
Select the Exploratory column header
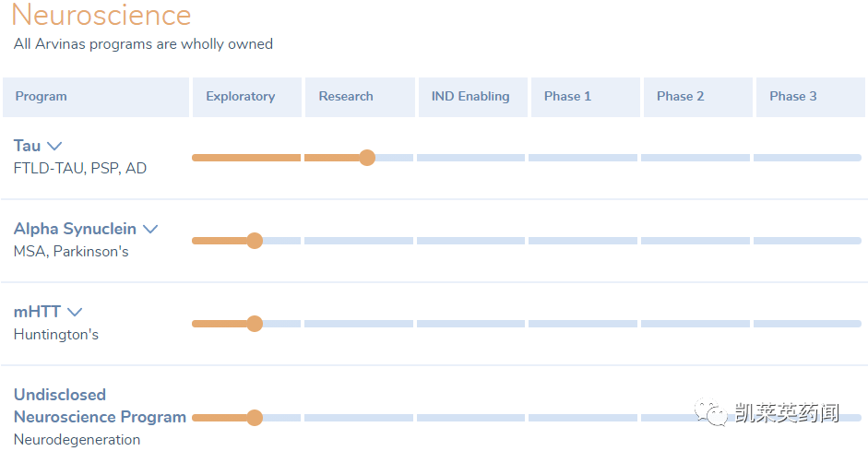coord(247,97)
